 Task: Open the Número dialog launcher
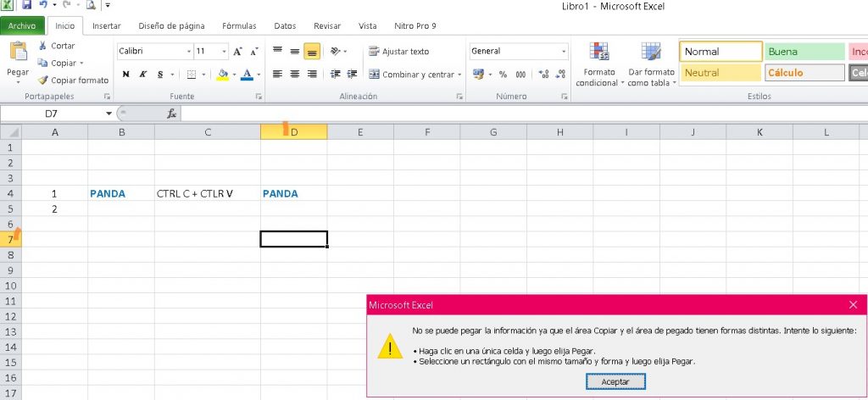pyautogui.click(x=564, y=97)
